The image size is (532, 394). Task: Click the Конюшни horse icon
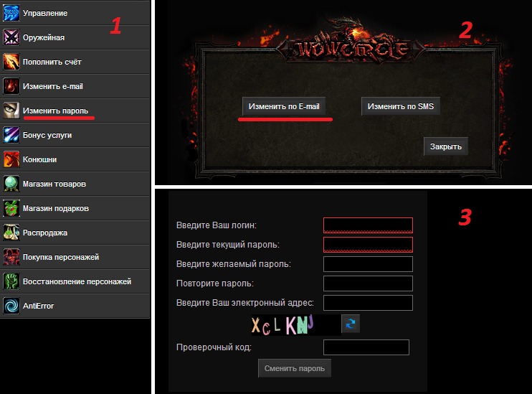coord(11,159)
